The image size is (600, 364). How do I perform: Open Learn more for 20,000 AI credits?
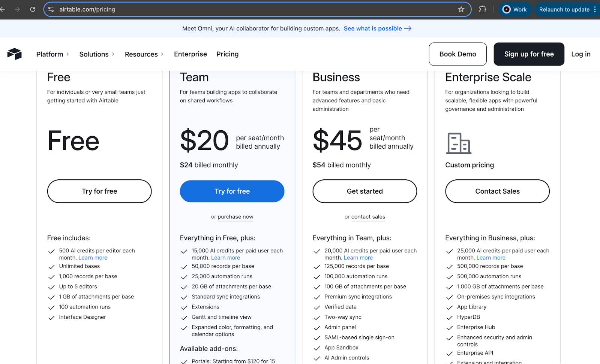pos(358,258)
